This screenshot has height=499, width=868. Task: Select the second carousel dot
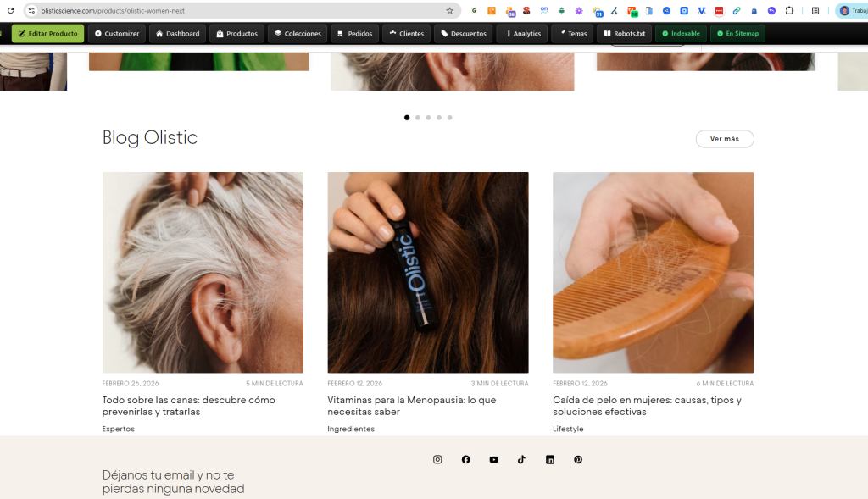[x=418, y=118]
